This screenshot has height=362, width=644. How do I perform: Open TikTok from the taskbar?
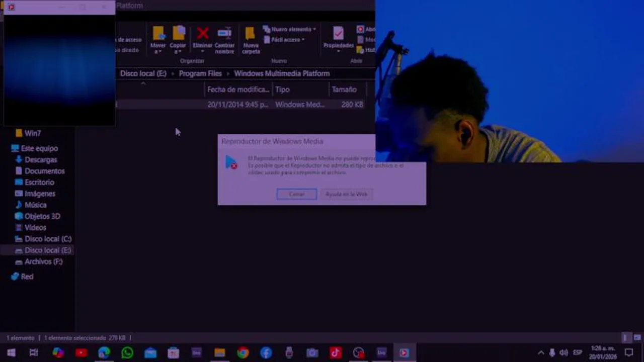coord(336,352)
